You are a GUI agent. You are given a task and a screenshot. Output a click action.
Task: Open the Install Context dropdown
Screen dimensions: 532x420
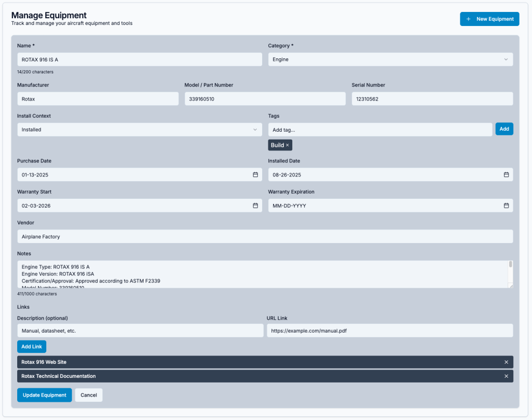tap(139, 130)
